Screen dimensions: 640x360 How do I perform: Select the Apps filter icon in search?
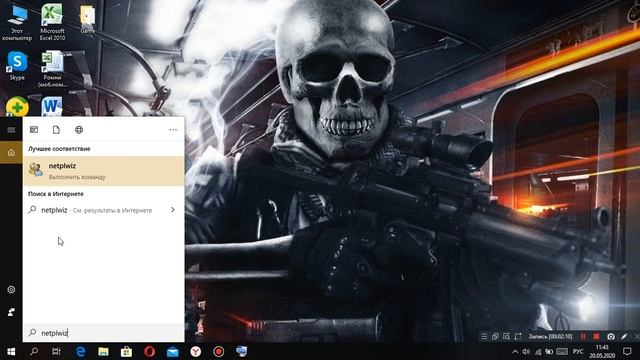click(34, 130)
